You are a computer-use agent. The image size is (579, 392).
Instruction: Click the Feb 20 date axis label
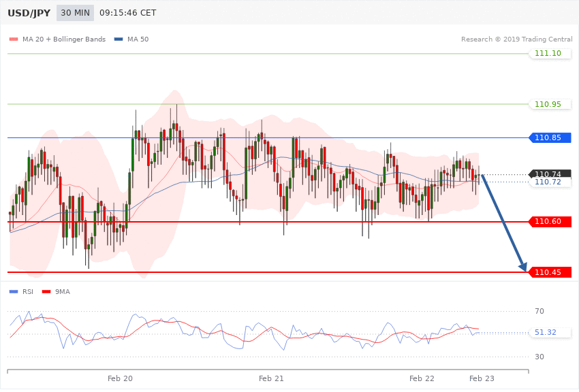pos(120,378)
